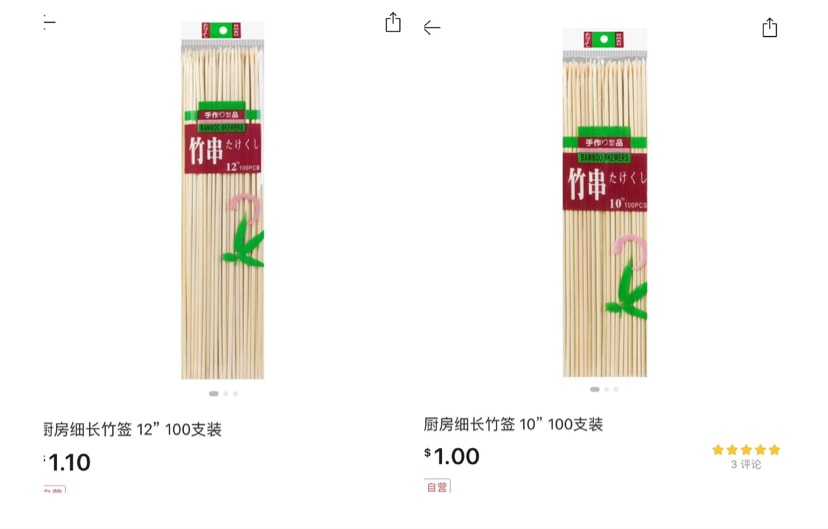Viewport: 828px width, 529px height.
Task: Select the first carousel dot under the 12” image
Action: coord(213,393)
